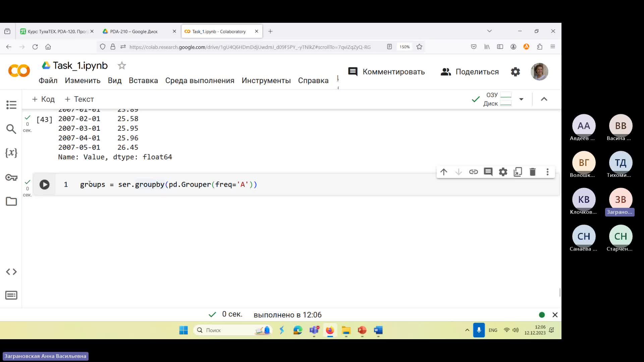Open a new browser tab
The height and width of the screenshot is (362, 644).
point(270,31)
